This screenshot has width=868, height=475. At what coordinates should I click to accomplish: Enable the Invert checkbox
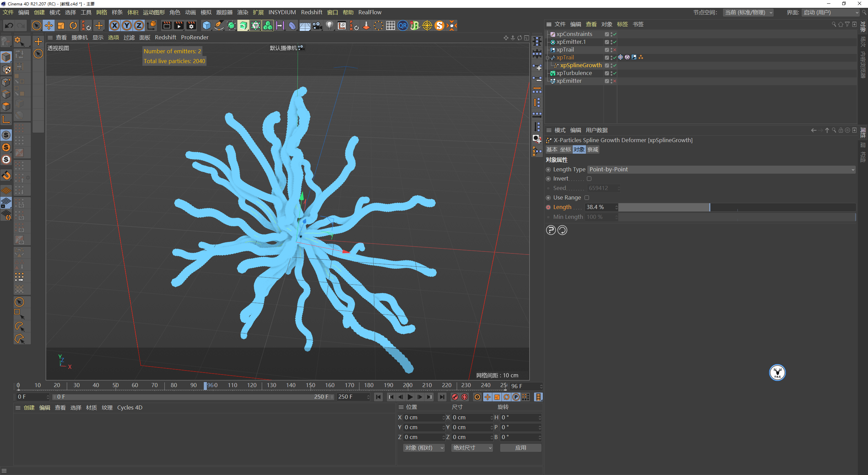[x=589, y=178]
